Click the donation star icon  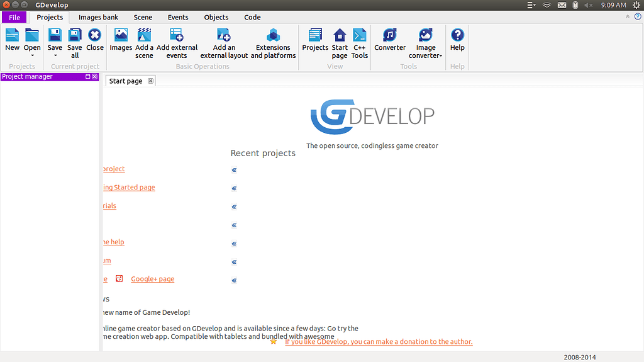(274, 341)
